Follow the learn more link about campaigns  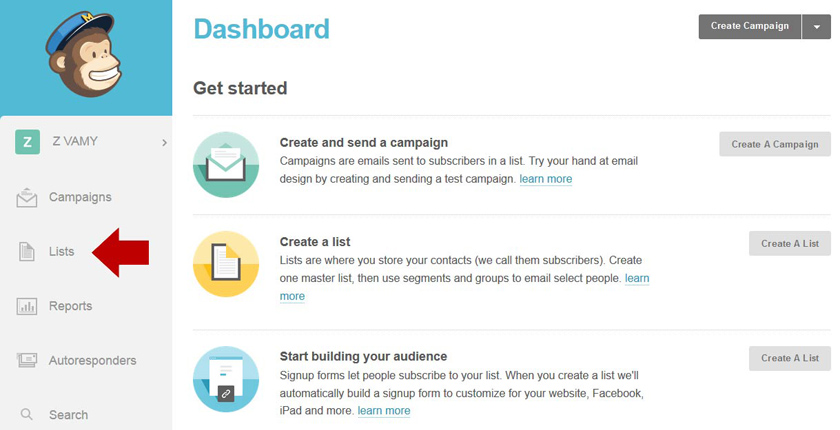[546, 179]
